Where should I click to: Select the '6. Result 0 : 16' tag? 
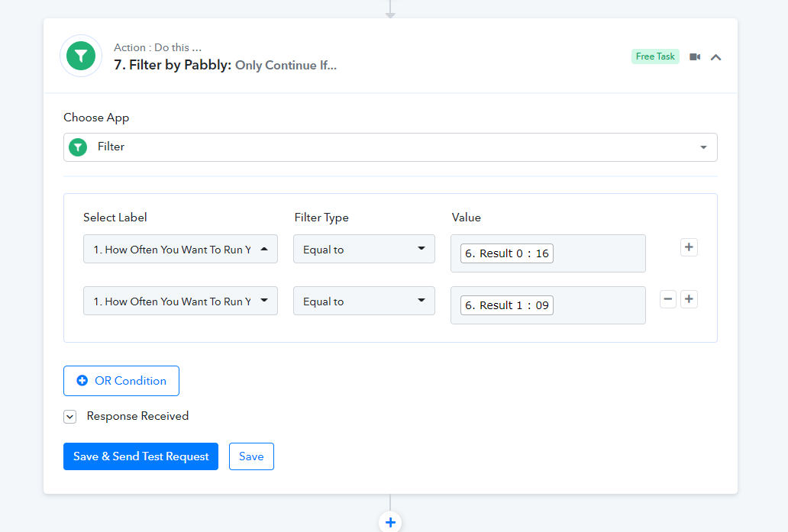506,253
